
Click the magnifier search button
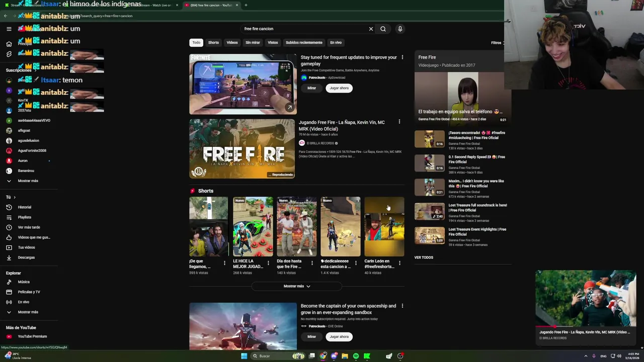click(x=383, y=29)
